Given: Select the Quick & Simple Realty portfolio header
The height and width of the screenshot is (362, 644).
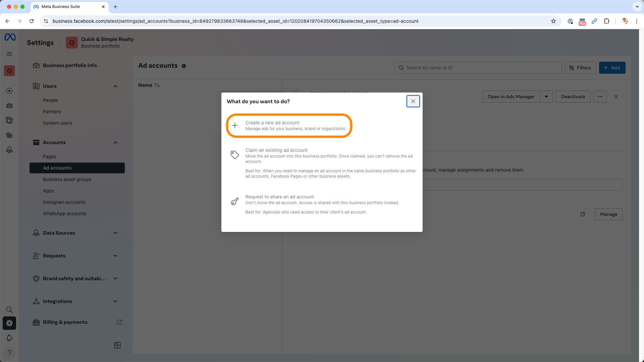Looking at the screenshot, I should point(100,43).
